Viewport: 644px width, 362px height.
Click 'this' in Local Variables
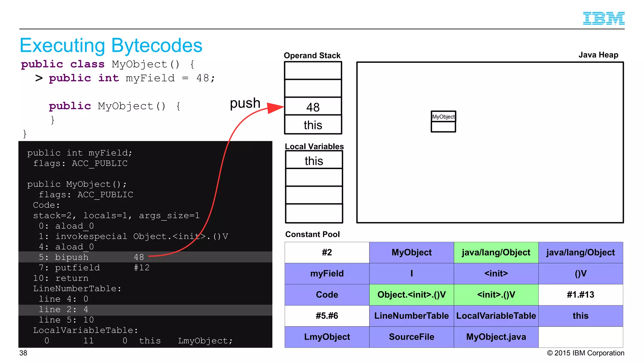click(314, 160)
